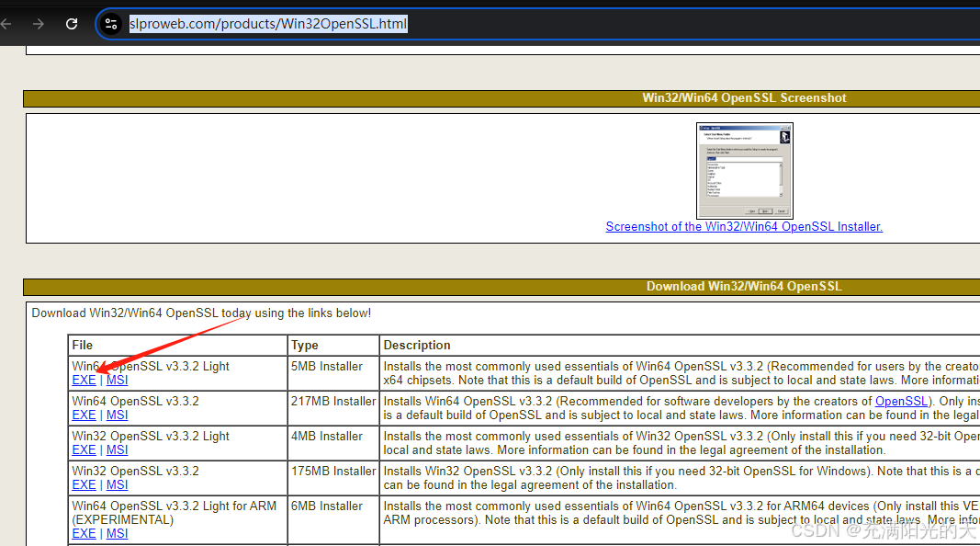Image resolution: width=980 pixels, height=546 pixels.
Task: Download Win32 OpenSSL v3.3.2 MSI
Action: pos(117,484)
